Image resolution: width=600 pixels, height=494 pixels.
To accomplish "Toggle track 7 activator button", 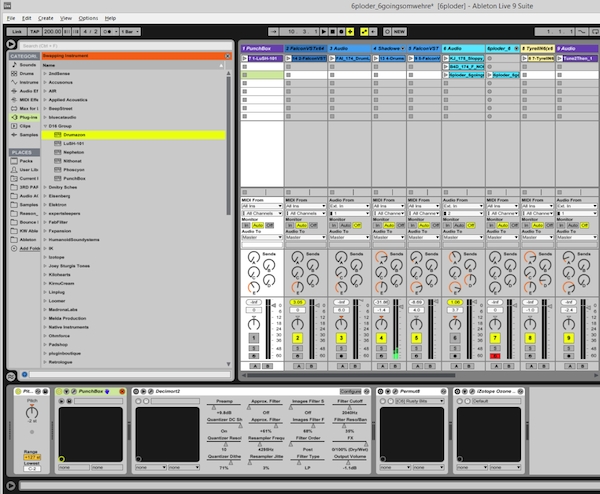I will (495, 338).
